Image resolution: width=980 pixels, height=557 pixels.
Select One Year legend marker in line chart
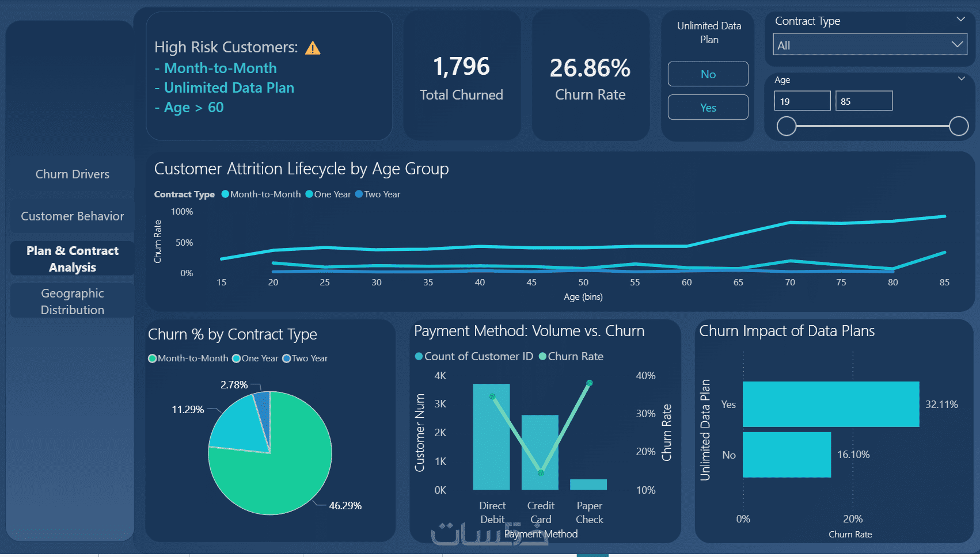(309, 194)
